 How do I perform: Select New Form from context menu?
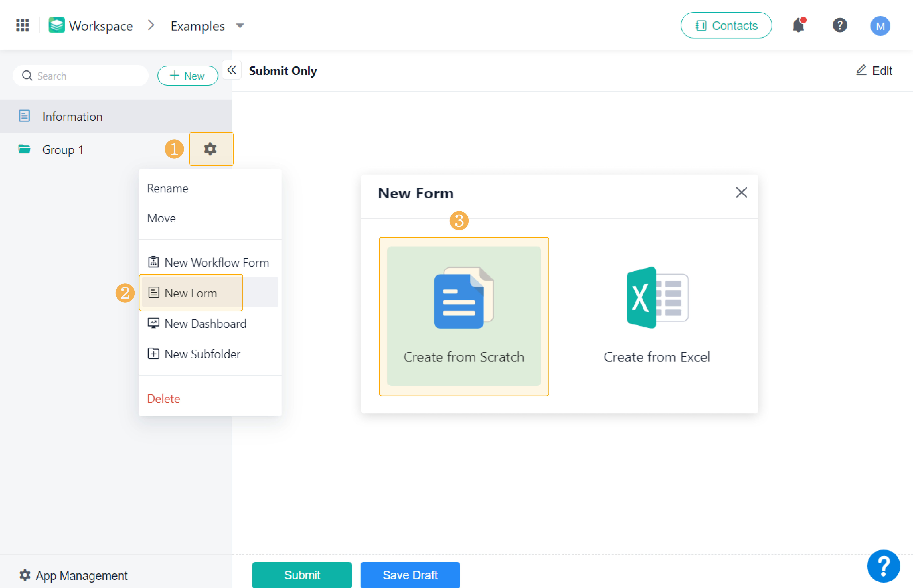tap(191, 293)
